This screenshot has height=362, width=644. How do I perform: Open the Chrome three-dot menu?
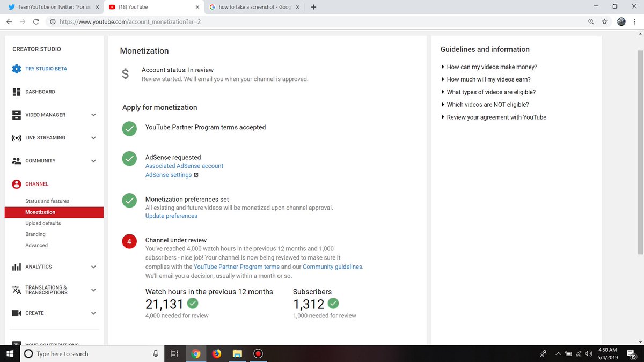pos(636,22)
